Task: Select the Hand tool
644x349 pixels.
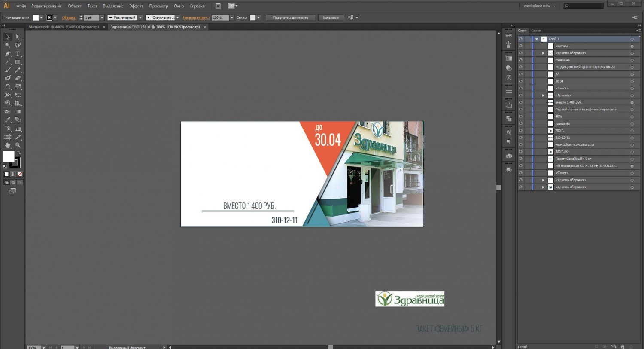Action: 8,145
